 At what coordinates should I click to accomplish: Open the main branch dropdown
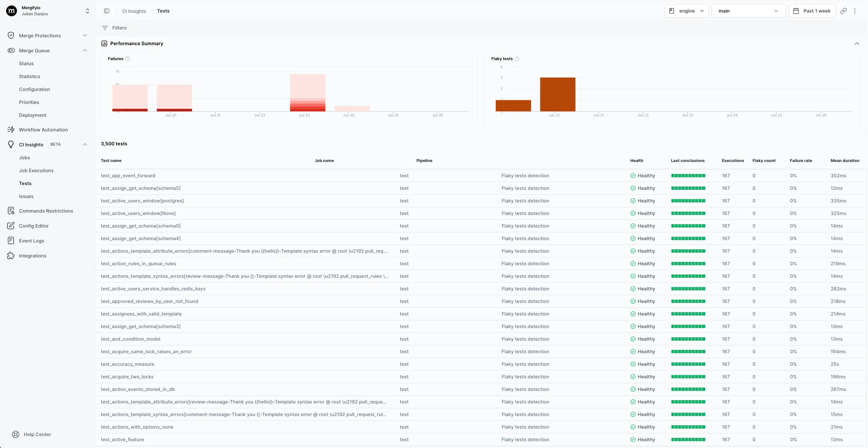748,11
